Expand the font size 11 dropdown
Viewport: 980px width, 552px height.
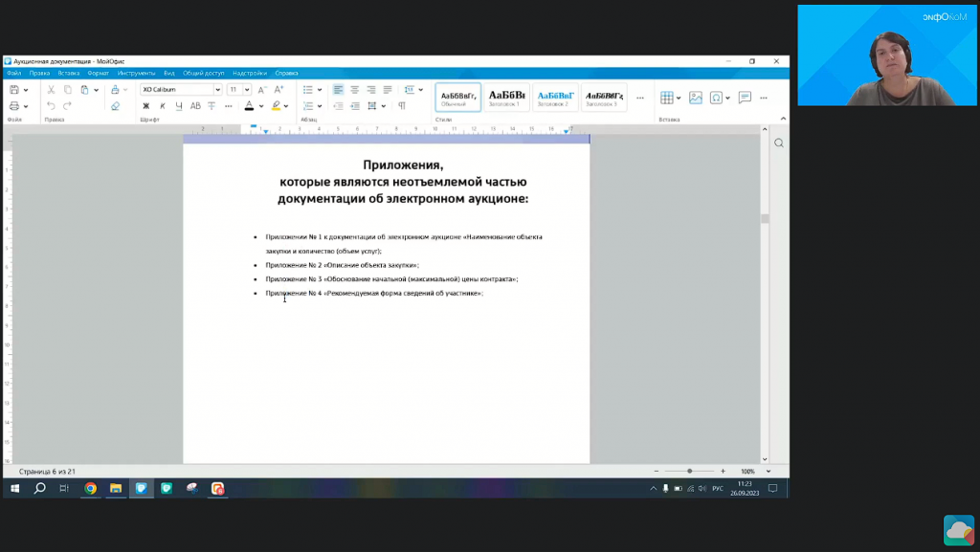click(x=246, y=90)
